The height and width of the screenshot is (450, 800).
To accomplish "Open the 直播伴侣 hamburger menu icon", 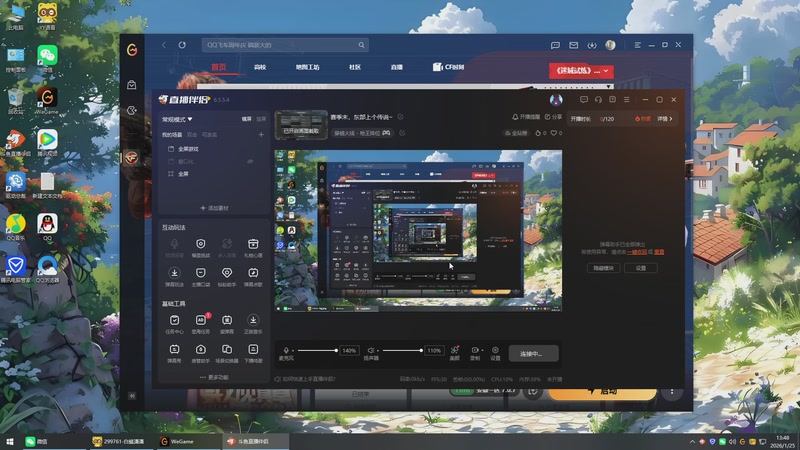I will (627, 99).
